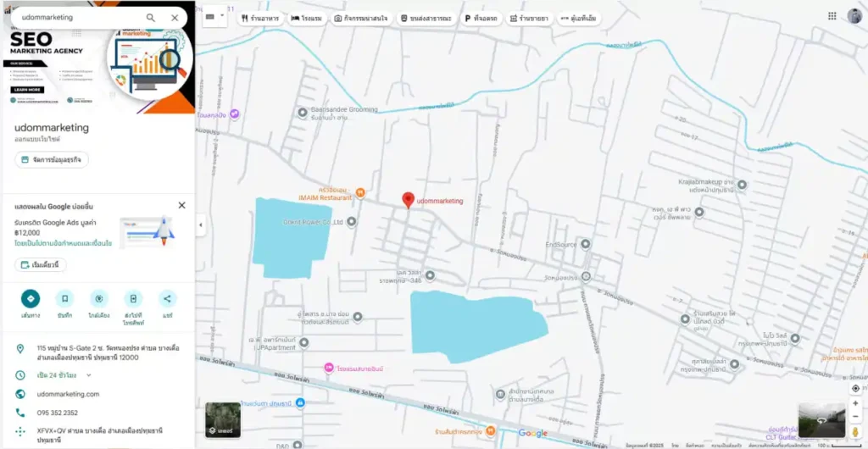Filter by ตู้เอทีเอ็ม ATM chip
The image size is (868, 449).
pos(579,19)
